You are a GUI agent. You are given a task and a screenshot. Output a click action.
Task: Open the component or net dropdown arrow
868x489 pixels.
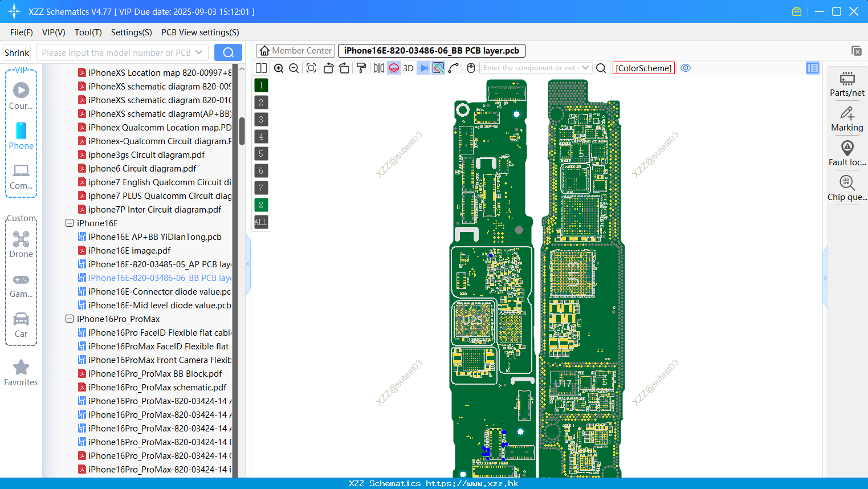click(585, 68)
